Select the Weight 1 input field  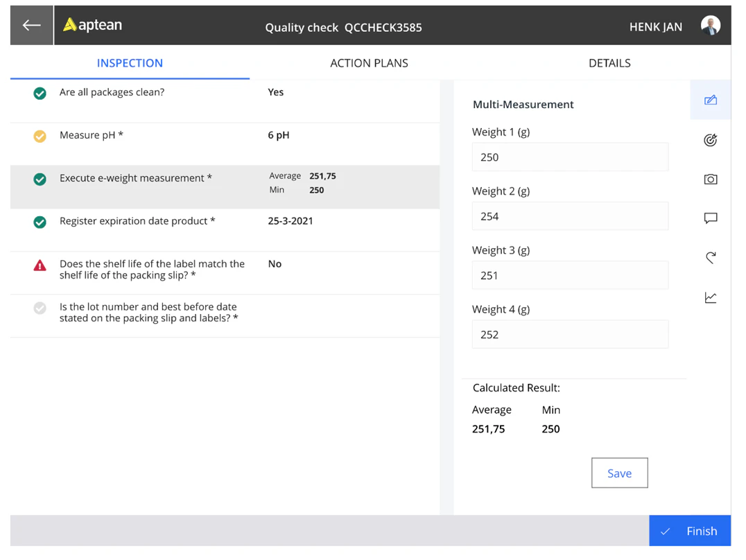click(570, 157)
